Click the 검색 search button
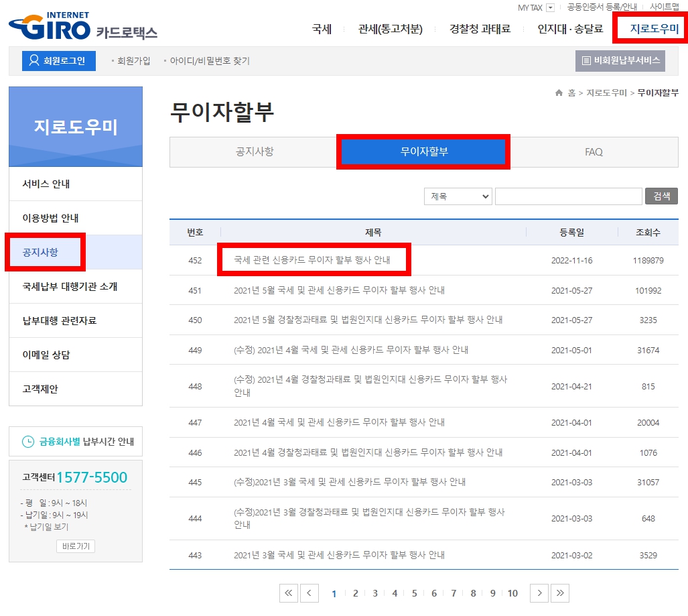Screen dimensions: 688x616 click(x=661, y=196)
